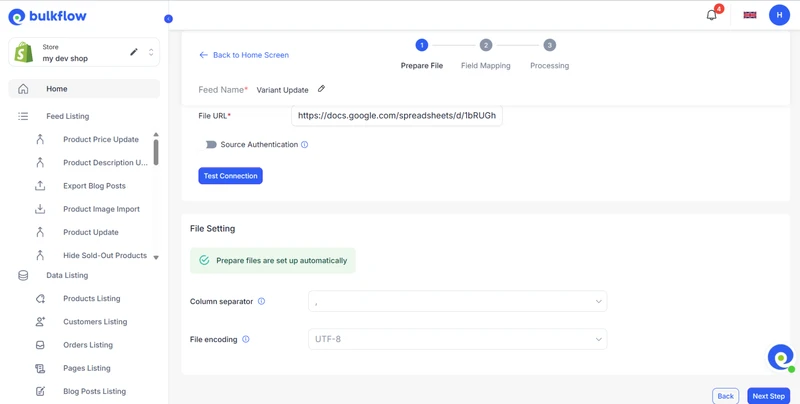Click the feed list scrollbar down arrow
Image resolution: width=800 pixels, height=404 pixels.
click(156, 258)
